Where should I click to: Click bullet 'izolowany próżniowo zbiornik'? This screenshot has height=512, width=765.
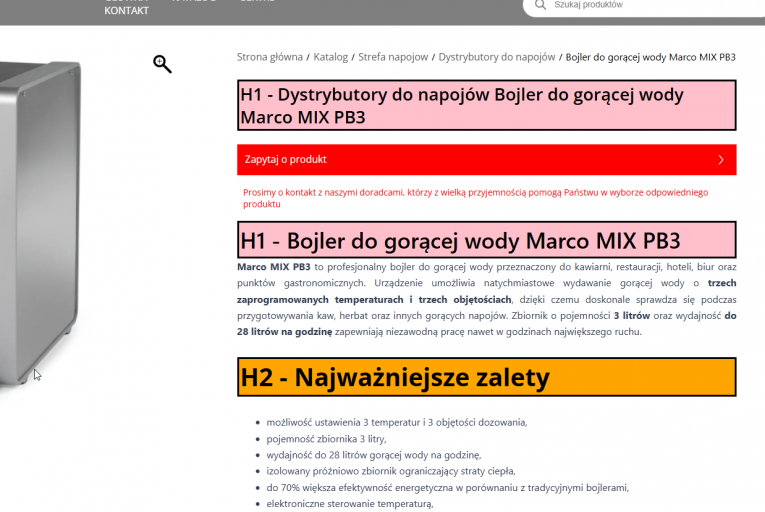(391, 471)
